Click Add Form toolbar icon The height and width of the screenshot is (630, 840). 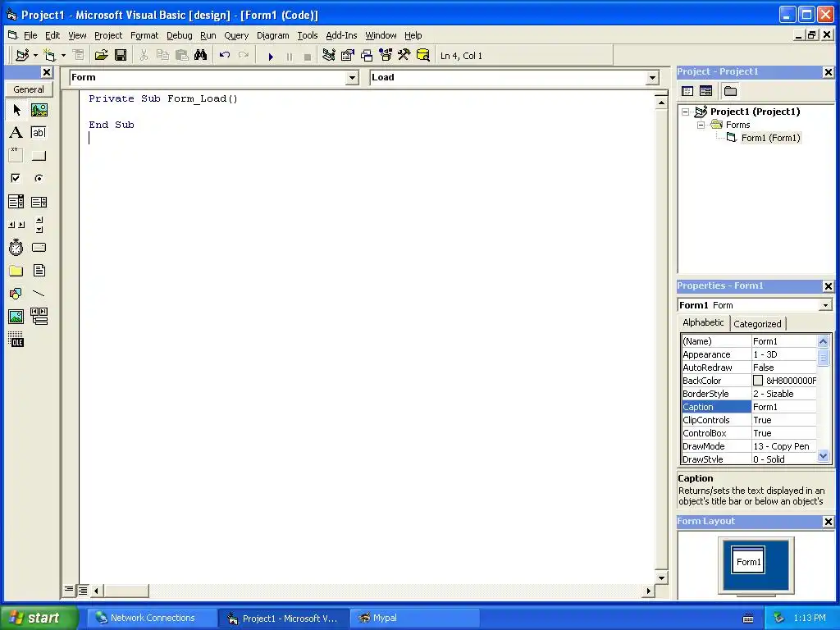click(x=50, y=55)
